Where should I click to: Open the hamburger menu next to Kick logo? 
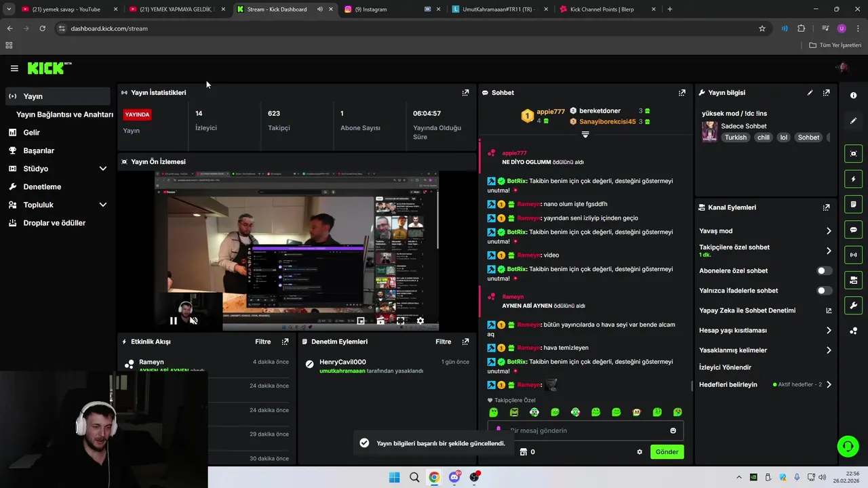[x=14, y=68]
